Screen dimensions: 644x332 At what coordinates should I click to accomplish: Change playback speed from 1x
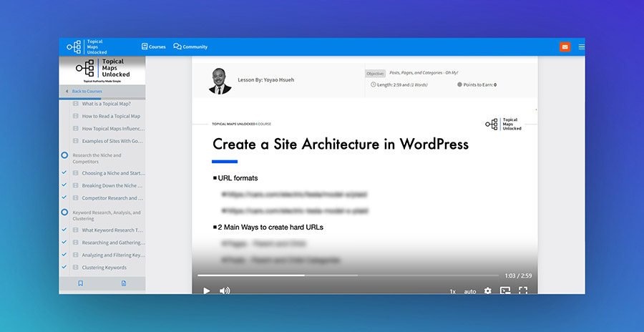click(453, 291)
